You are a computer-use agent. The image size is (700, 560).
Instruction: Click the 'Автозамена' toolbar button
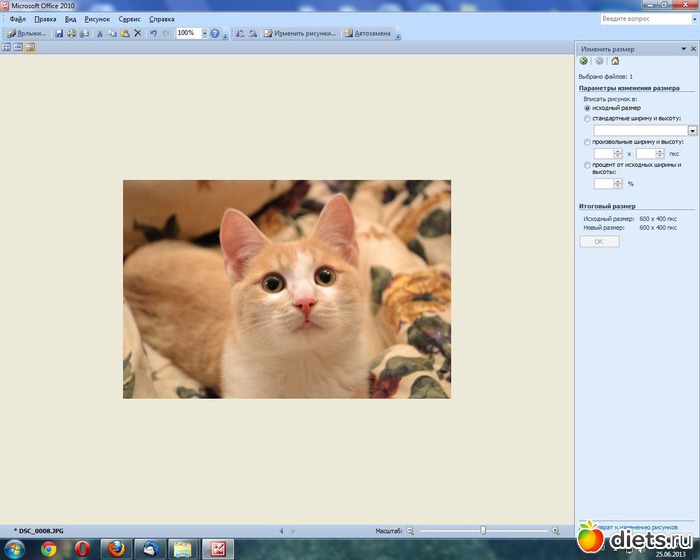tap(368, 33)
